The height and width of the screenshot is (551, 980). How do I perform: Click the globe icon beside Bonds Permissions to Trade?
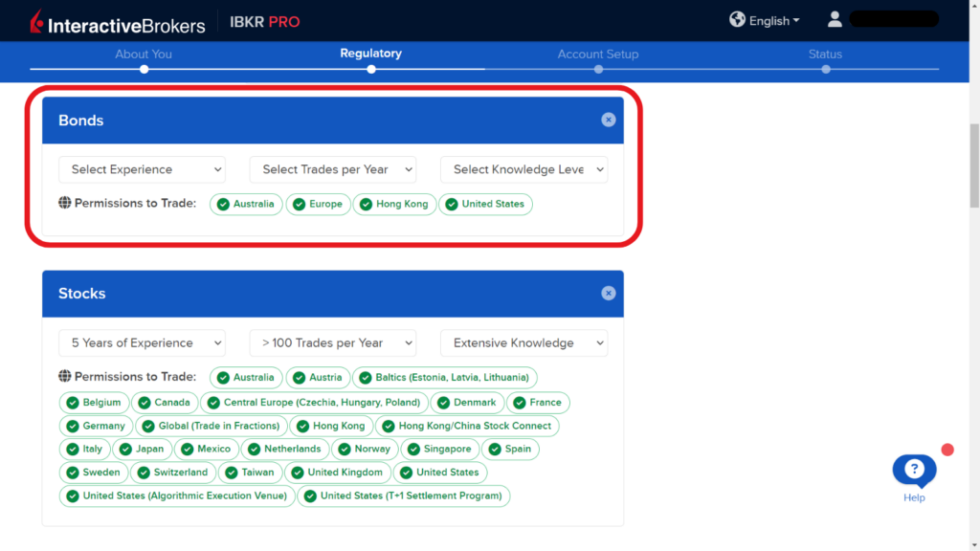[x=65, y=203]
